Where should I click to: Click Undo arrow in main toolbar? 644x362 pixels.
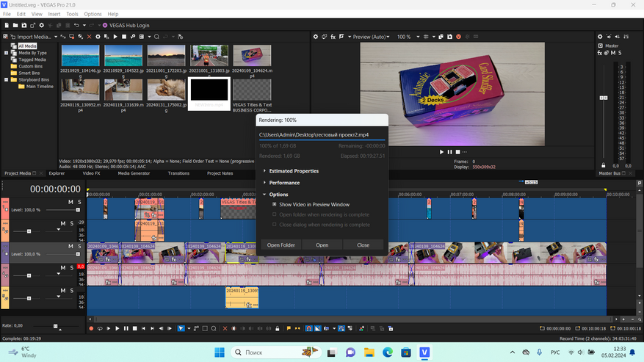click(76, 25)
